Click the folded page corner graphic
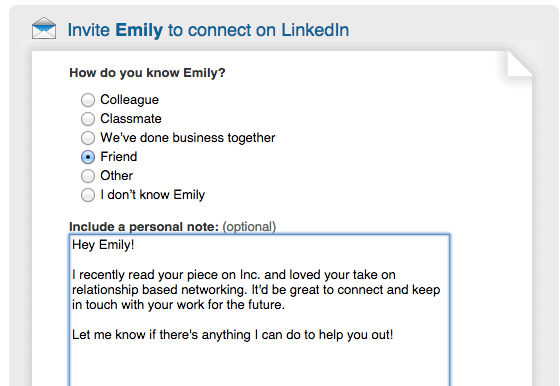560x386 pixels. coord(520,64)
